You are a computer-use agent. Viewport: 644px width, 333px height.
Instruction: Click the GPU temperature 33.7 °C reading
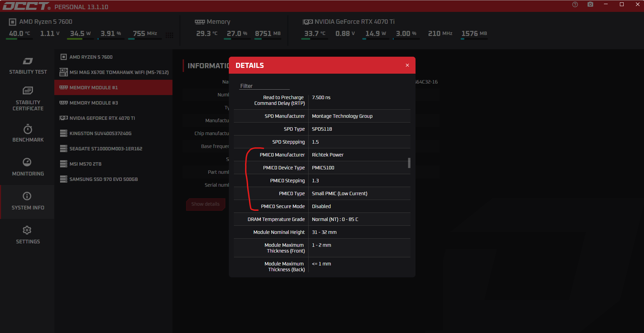coord(315,34)
